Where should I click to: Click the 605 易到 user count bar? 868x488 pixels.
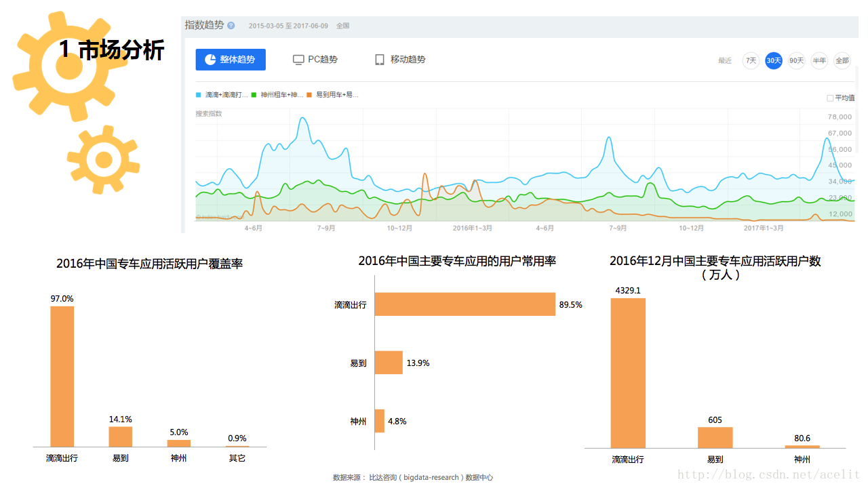coord(715,437)
